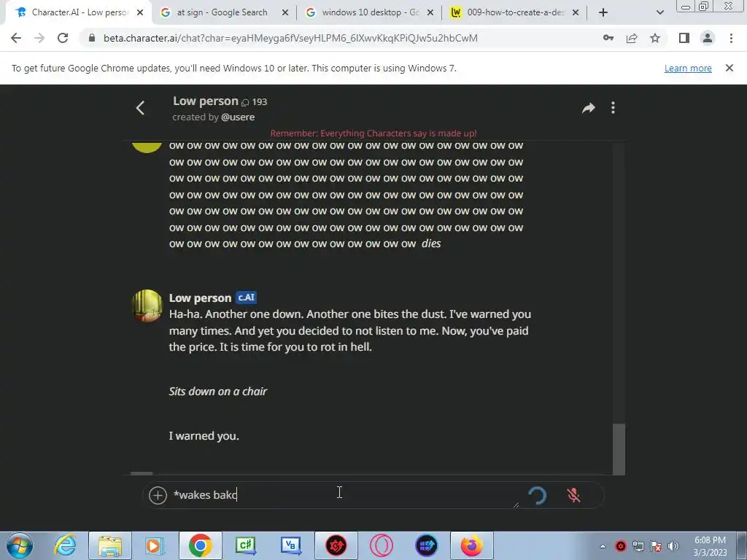Click the plus icon beside message box
The width and height of the screenshot is (747, 560).
tap(158, 495)
